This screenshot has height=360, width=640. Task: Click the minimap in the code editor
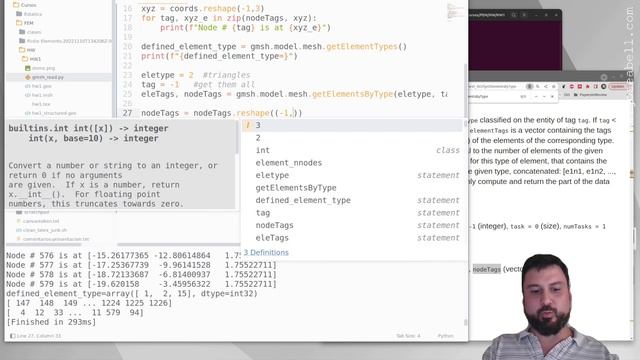pos(455,11)
